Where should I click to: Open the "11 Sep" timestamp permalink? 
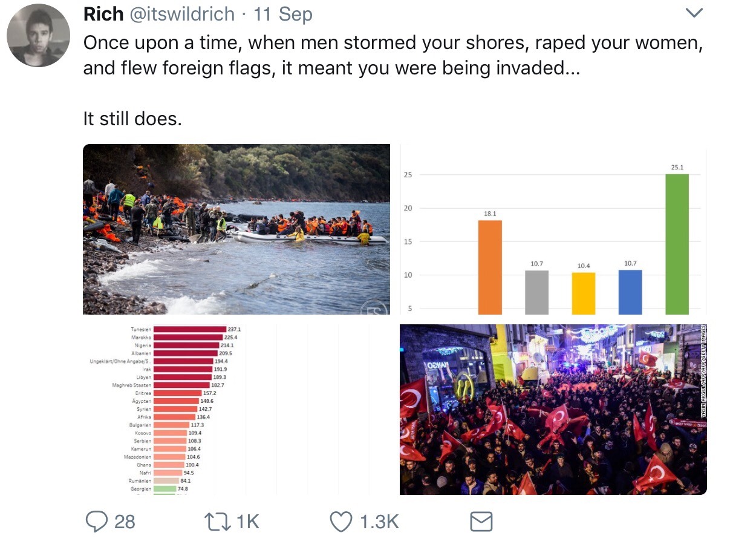tap(282, 14)
